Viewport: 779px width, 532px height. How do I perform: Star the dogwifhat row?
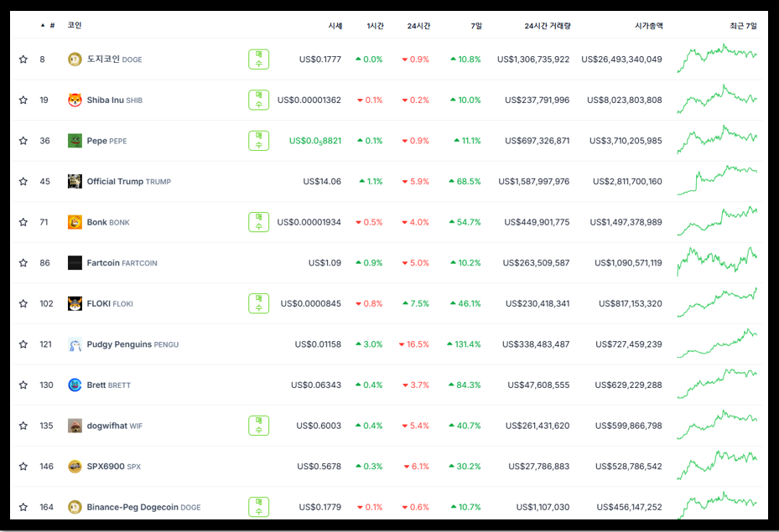tap(23, 426)
